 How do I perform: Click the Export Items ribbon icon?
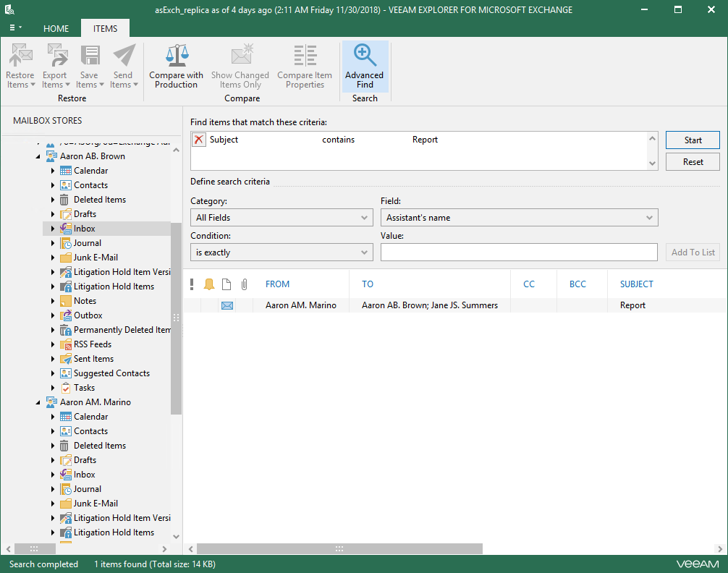point(57,55)
